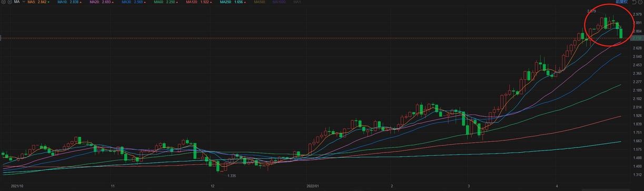Screen dimensions: 644x191
Task: Click the 2021/10 date axis label
Action: (17, 186)
